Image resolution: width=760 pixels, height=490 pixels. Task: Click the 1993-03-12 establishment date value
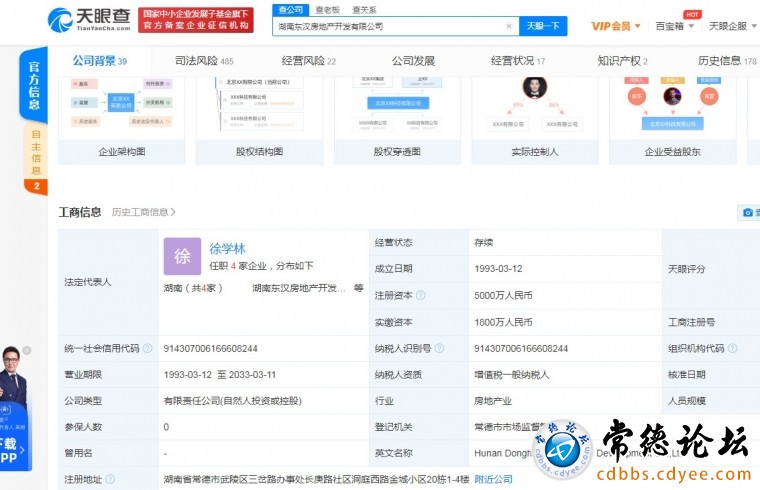(498, 269)
